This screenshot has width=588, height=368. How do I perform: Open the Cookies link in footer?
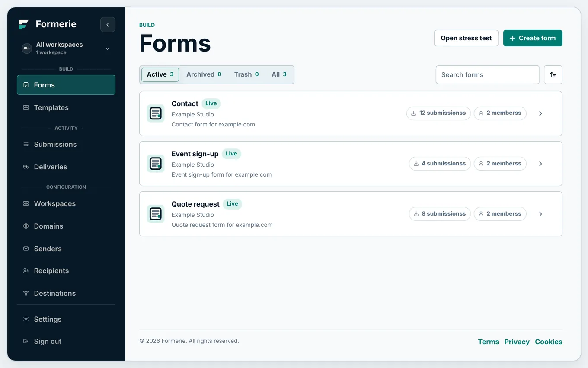[x=549, y=342]
